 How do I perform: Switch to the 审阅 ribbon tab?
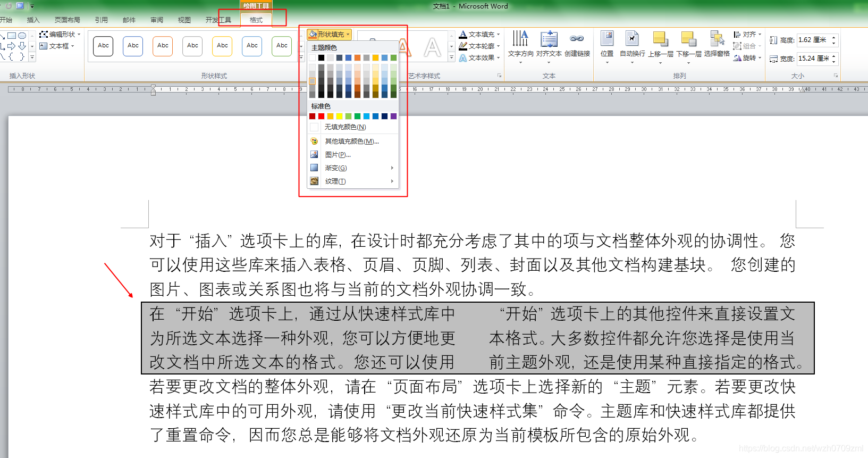click(157, 20)
